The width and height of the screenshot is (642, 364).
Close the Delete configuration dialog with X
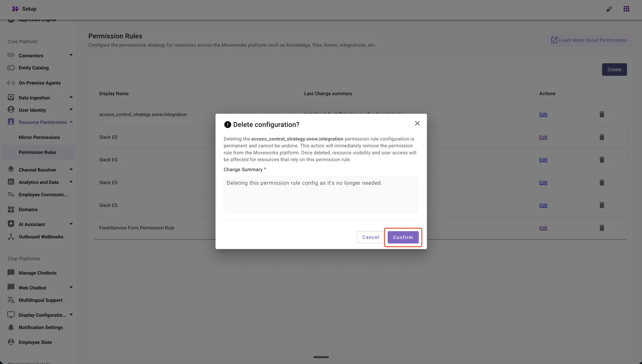[417, 123]
